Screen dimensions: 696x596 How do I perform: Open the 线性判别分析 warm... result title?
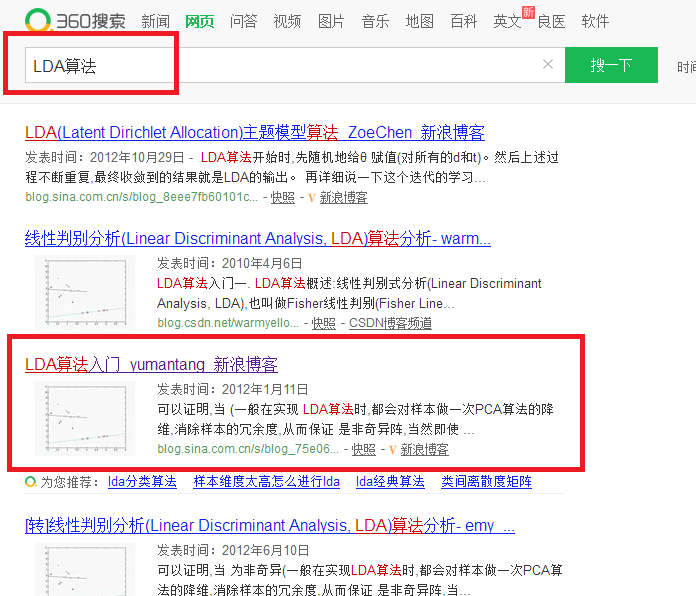pyautogui.click(x=258, y=238)
